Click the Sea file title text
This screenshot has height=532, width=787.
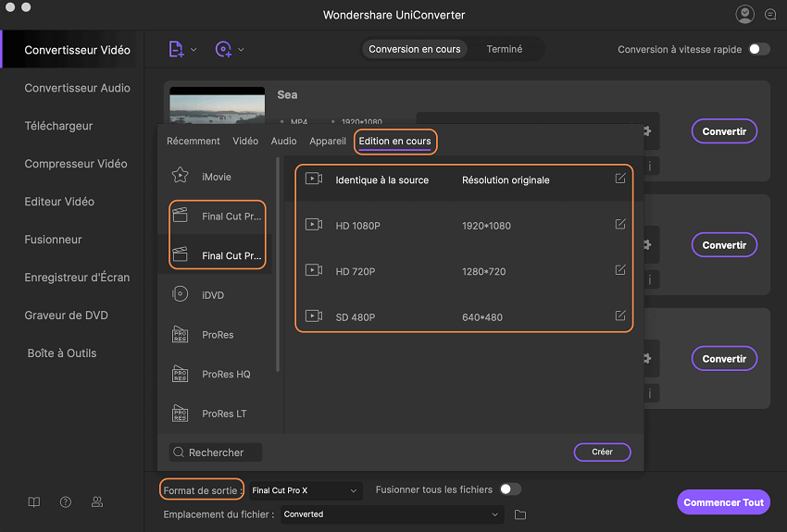point(287,94)
